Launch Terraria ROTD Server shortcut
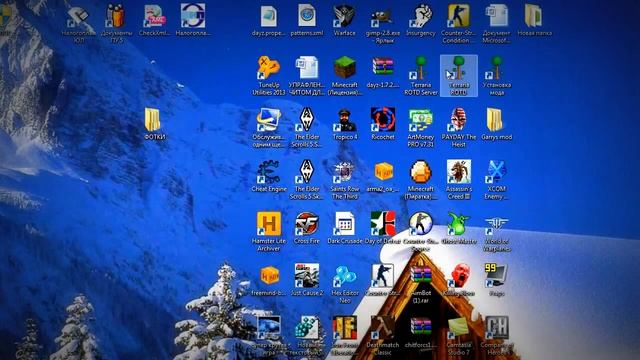This screenshot has height=360, width=640. tap(420, 76)
